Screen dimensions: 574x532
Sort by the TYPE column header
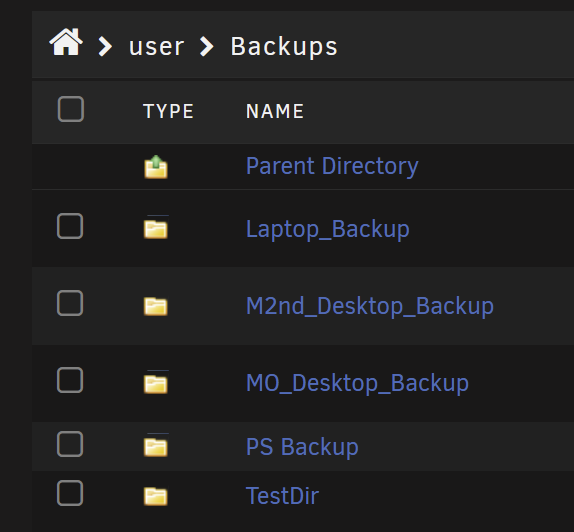[x=168, y=111]
